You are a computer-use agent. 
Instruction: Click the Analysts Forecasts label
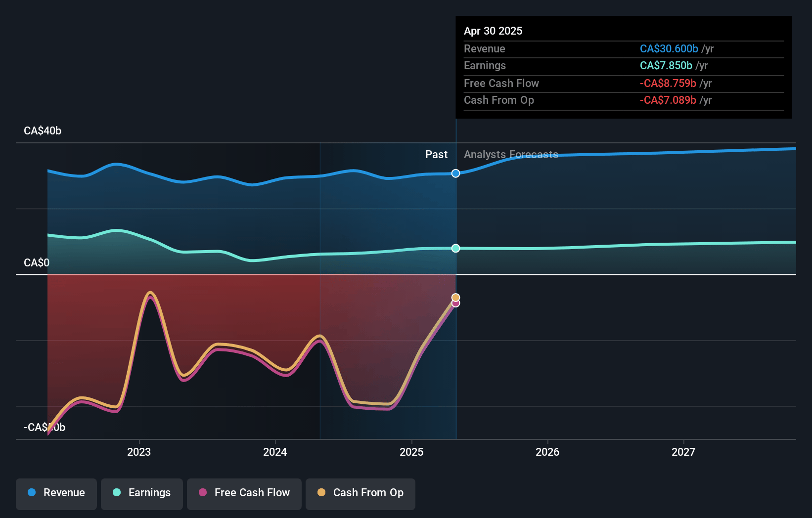511,154
